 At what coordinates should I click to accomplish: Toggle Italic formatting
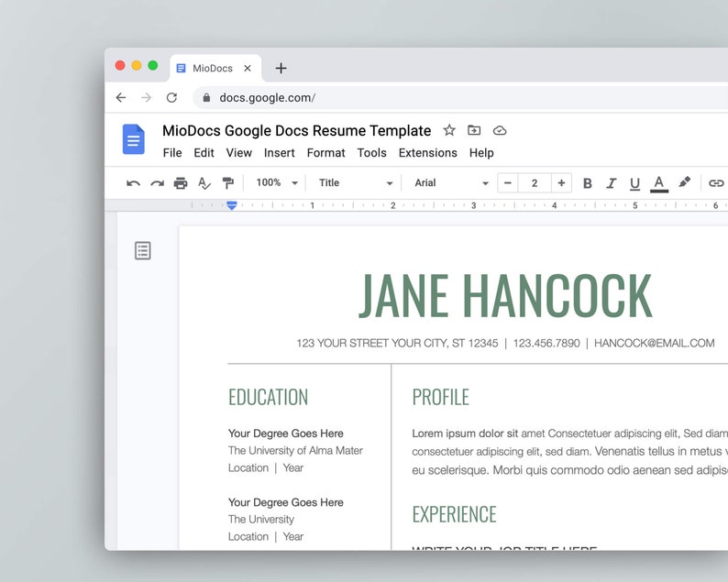point(611,183)
